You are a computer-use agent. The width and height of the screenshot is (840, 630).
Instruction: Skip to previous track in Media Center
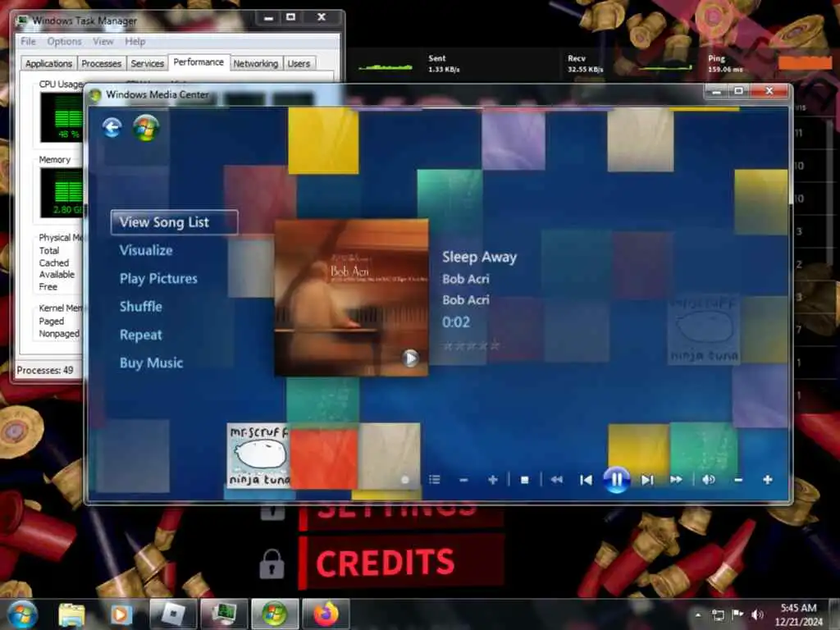pyautogui.click(x=586, y=480)
